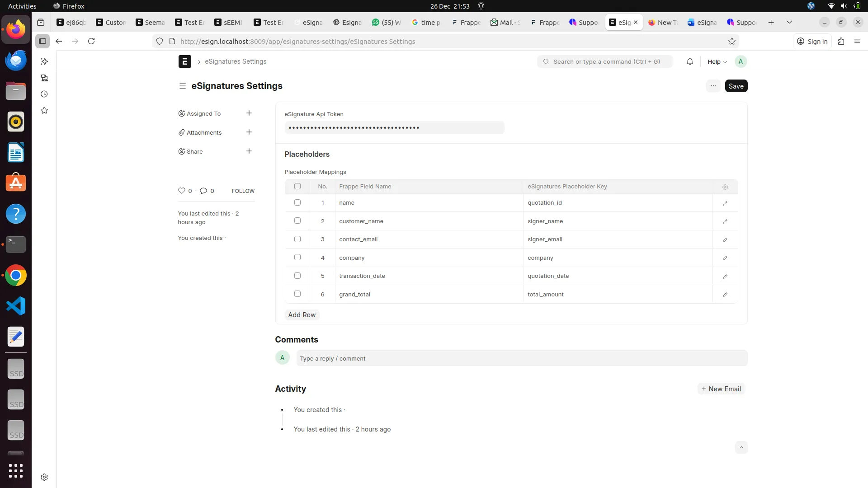Screen dimensions: 868x488
Task: Toggle select-all checkbox in table header
Action: coord(297,186)
